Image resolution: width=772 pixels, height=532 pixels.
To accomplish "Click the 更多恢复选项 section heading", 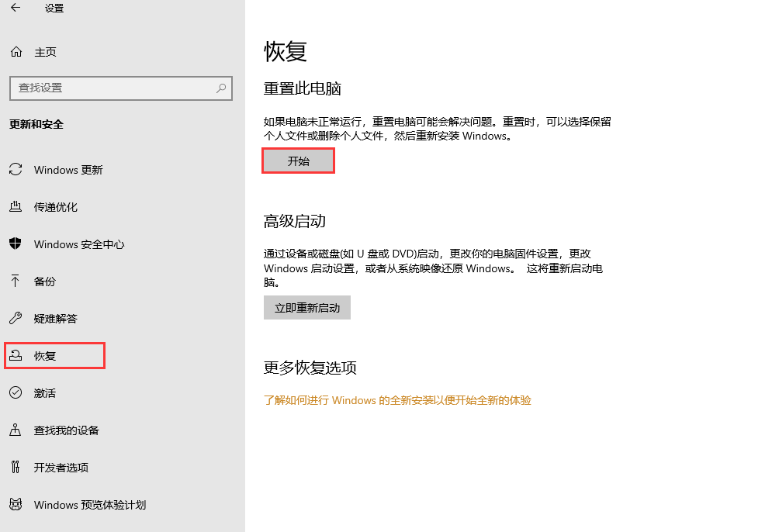I will click(x=309, y=368).
